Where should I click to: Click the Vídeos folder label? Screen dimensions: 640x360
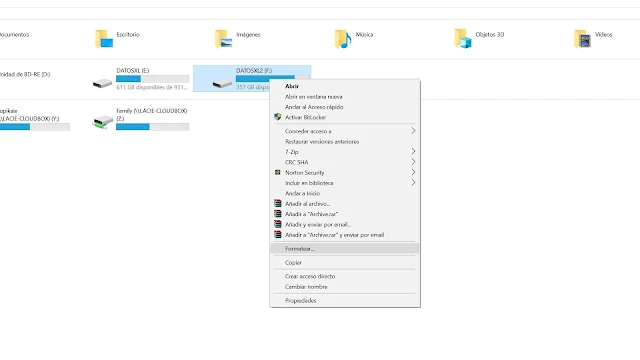pyautogui.click(x=603, y=35)
